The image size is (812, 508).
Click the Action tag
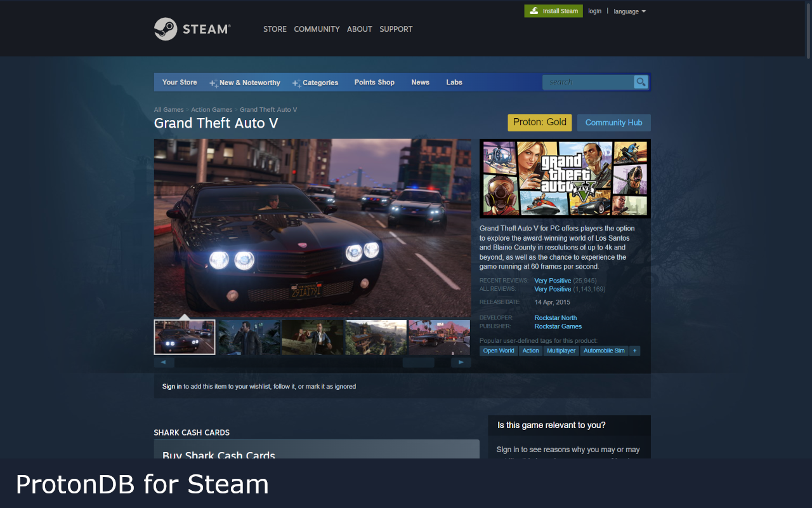coord(531,351)
